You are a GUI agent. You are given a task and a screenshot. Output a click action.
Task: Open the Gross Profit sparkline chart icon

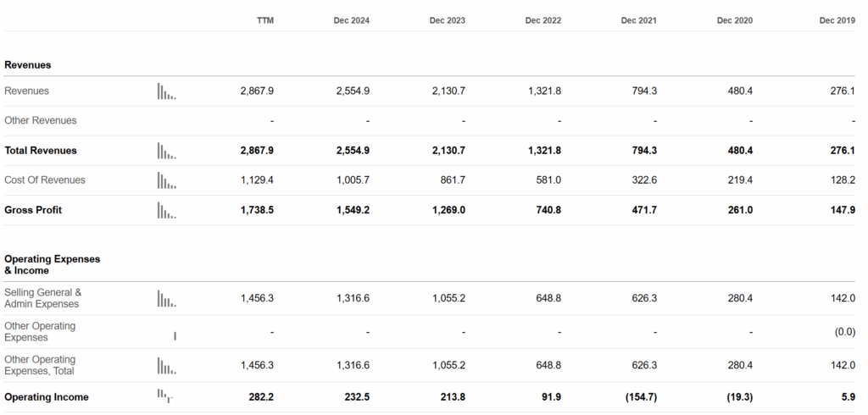[x=167, y=210]
